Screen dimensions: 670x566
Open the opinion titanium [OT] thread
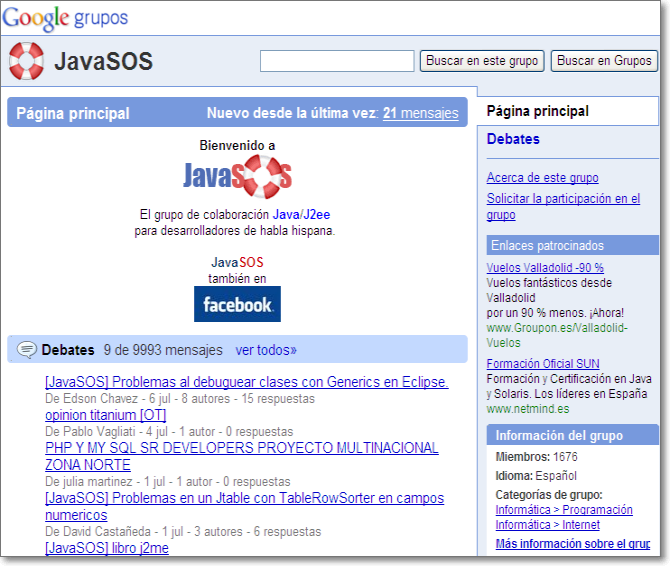coord(106,415)
